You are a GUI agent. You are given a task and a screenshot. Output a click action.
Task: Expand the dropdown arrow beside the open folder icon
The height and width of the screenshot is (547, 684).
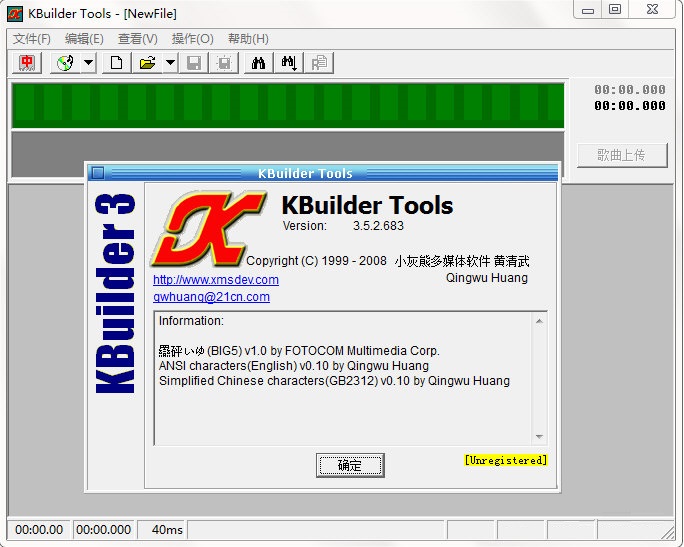(x=171, y=63)
